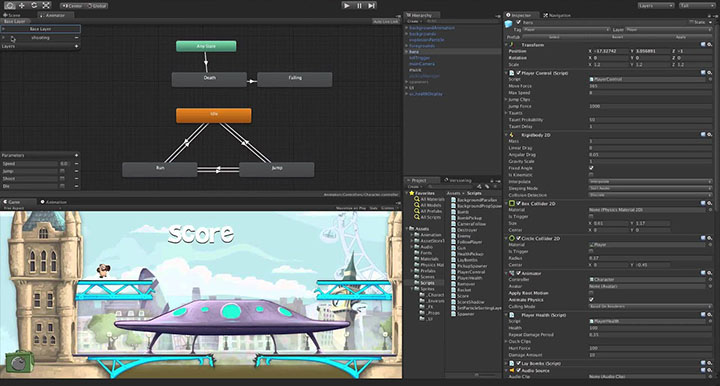Image resolution: width=720 pixels, height=386 pixels.
Task: Select the Hand tool in the toolbar
Action: 10,6
